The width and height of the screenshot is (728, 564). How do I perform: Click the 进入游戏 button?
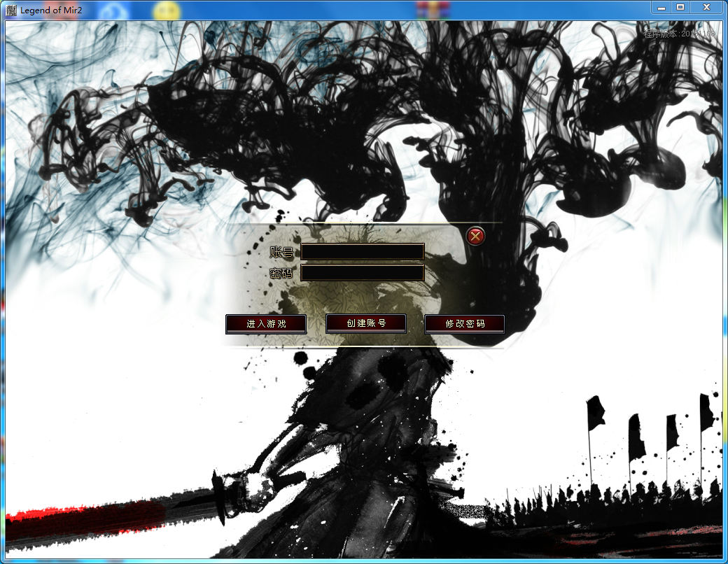(266, 323)
